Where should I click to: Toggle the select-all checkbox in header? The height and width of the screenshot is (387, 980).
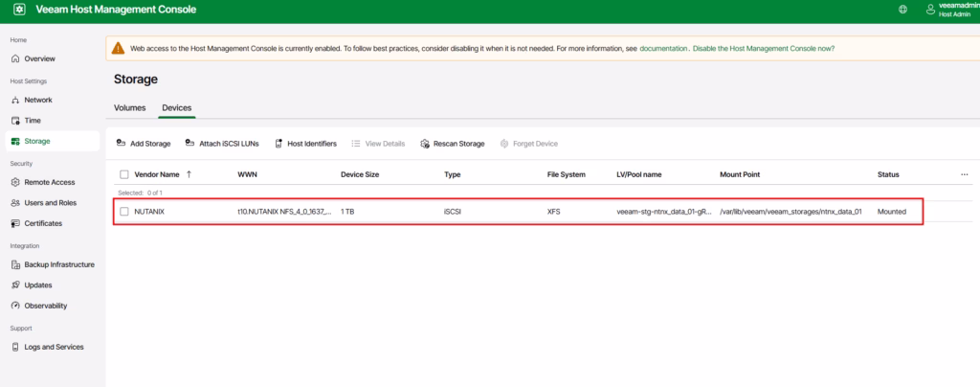(x=123, y=174)
